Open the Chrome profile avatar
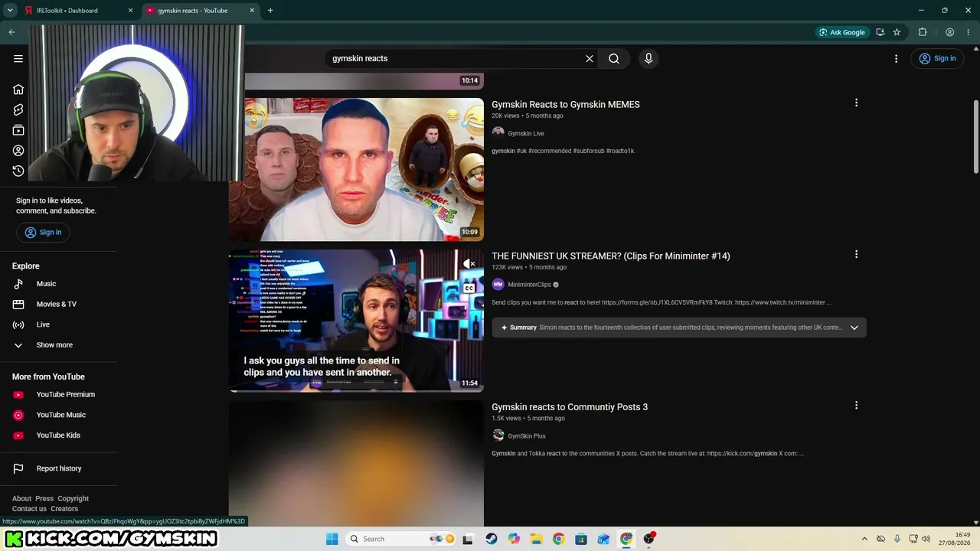Image resolution: width=980 pixels, height=551 pixels. tap(949, 32)
